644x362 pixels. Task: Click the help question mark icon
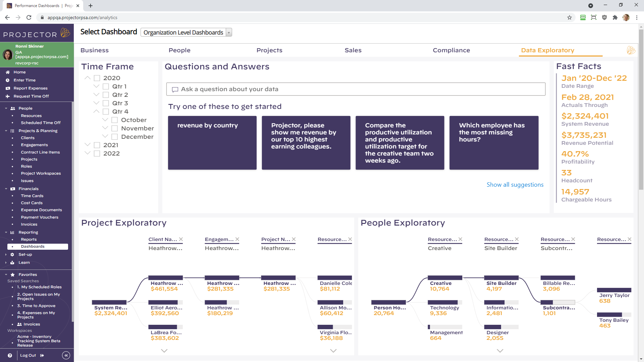[10, 355]
